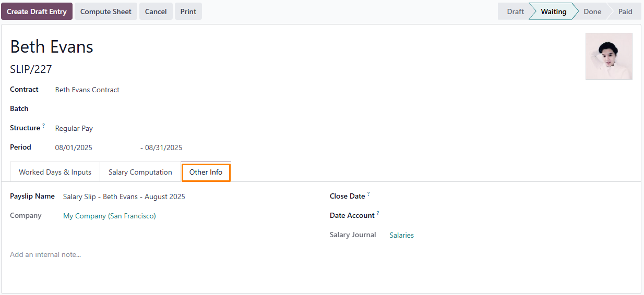Select the Waiting status stage
The image size is (644, 295).
tap(553, 11)
